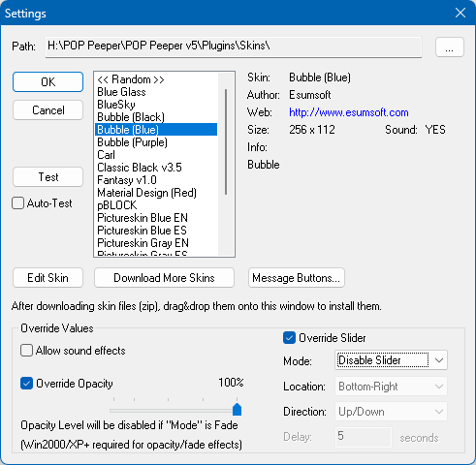Open the esumsoft.com web link

coord(349,112)
